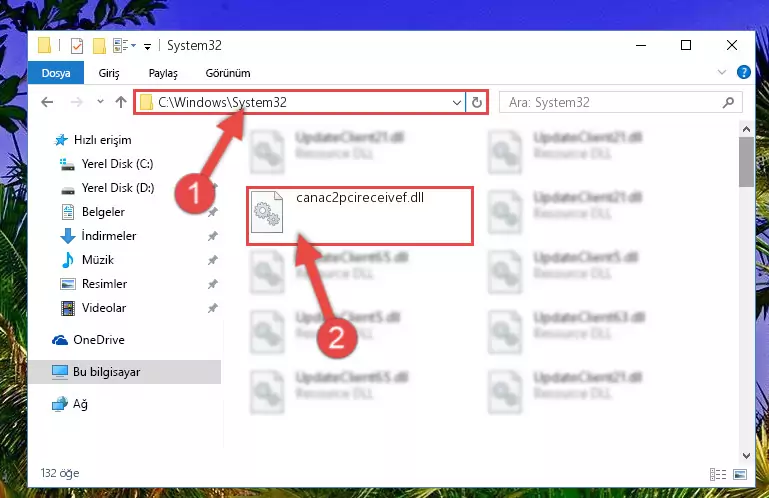This screenshot has width=769, height=498.
Task: Select Bu bilgisayar in the navigation pane
Action: click(x=125, y=372)
